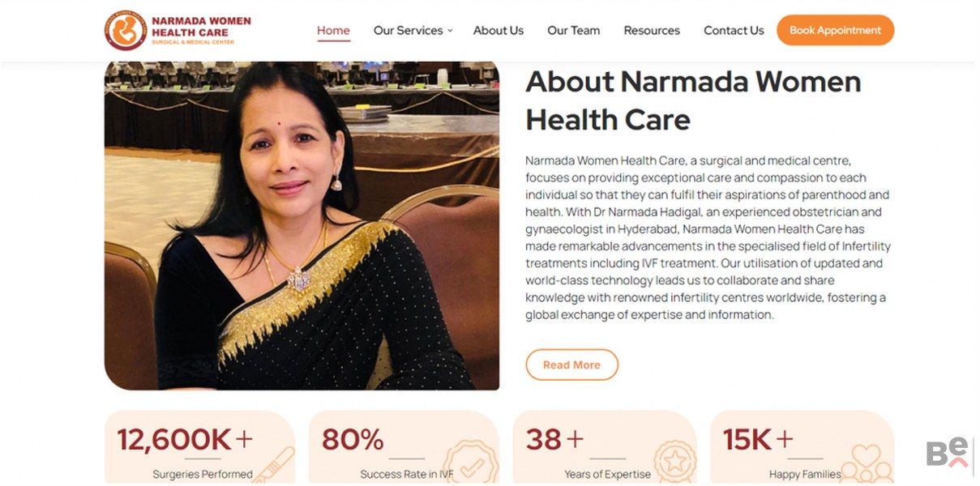This screenshot has width=980, height=486.
Task: Click the About Narmada Women Health Care heading
Action: pyautogui.click(x=693, y=100)
